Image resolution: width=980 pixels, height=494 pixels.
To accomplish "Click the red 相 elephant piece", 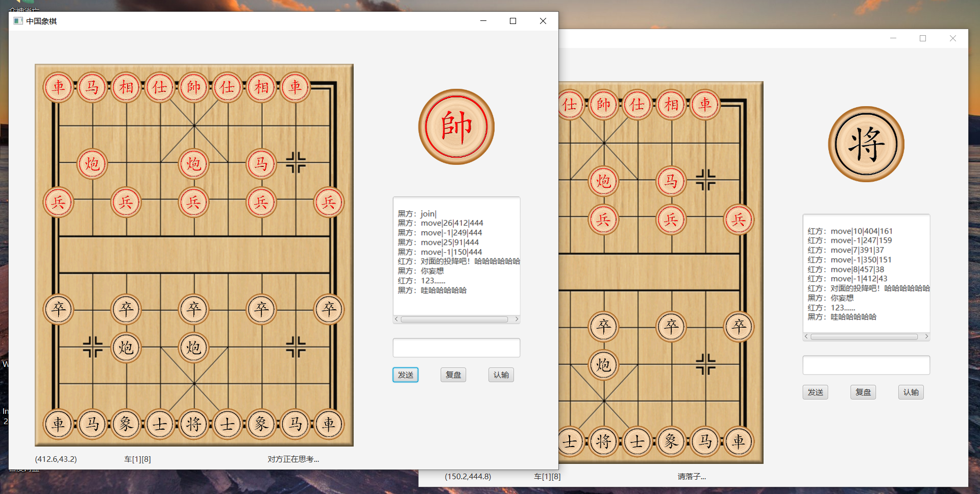I will 126,87.
